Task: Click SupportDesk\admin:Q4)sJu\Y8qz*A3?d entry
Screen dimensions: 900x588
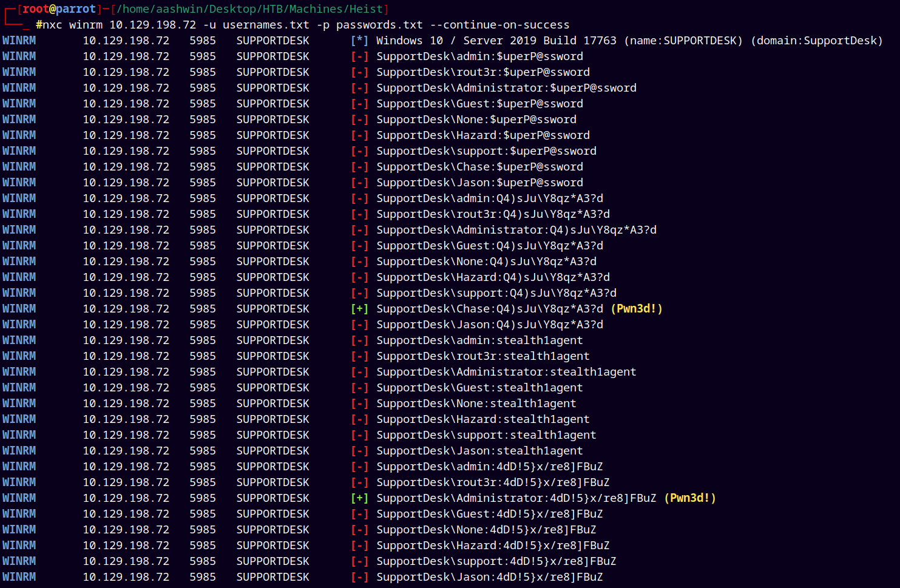Action: (490, 198)
